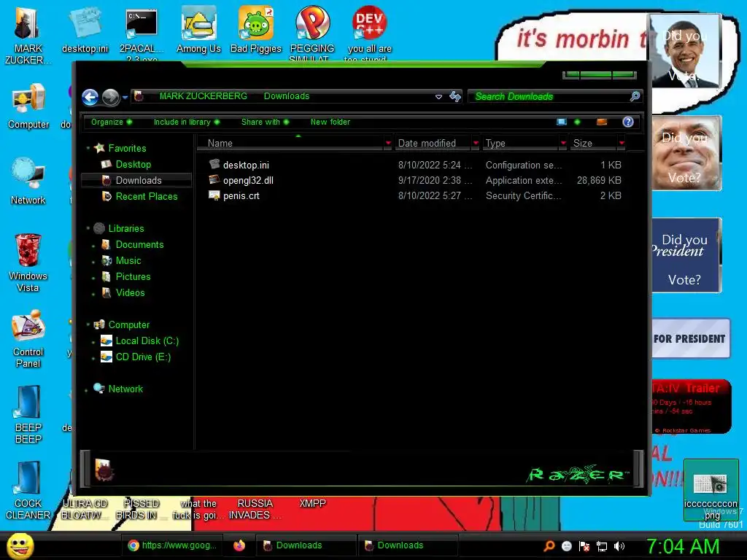747x560 pixels.
Task: Collapse the Computer tree section
Action: coord(88,324)
